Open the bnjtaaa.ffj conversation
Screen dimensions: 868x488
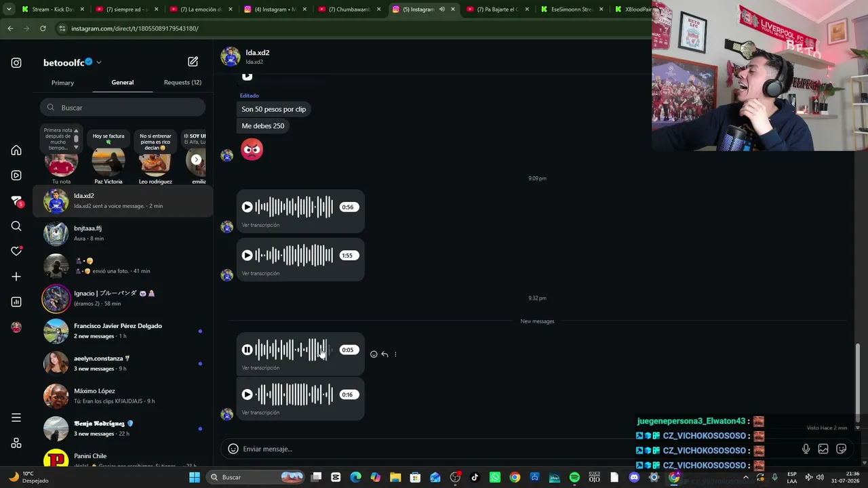(x=123, y=233)
